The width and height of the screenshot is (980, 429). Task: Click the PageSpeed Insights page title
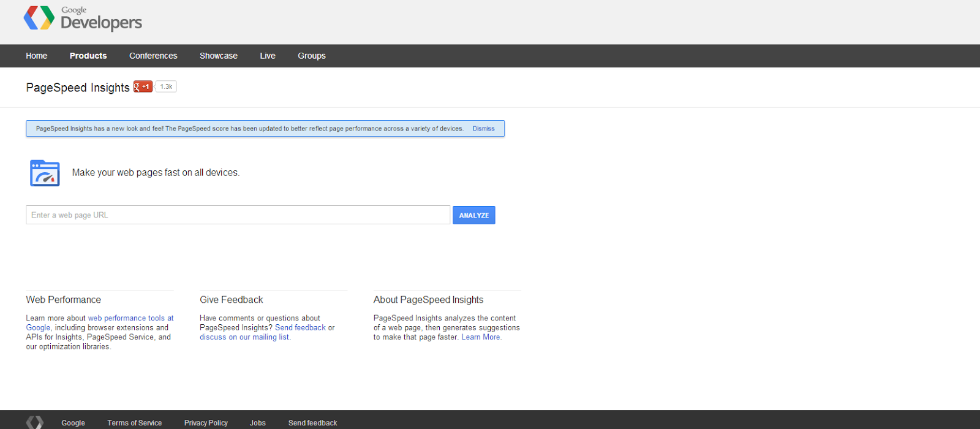tap(78, 88)
